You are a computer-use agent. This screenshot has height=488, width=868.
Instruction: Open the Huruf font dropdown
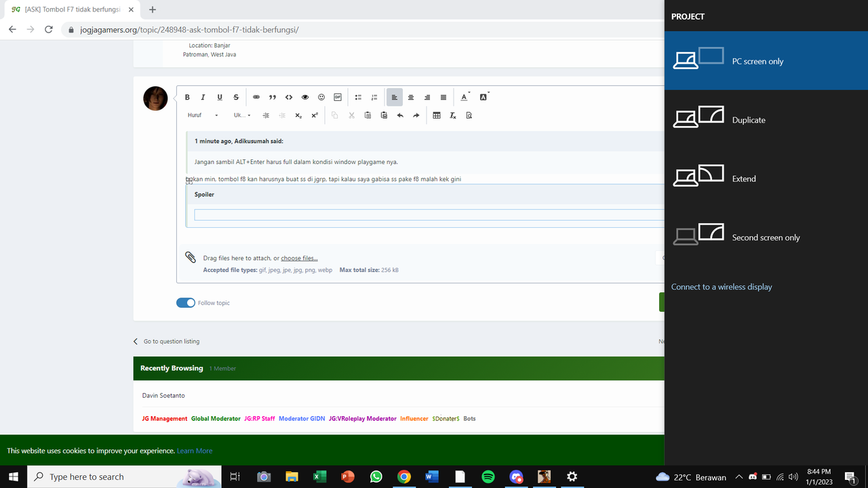click(203, 115)
